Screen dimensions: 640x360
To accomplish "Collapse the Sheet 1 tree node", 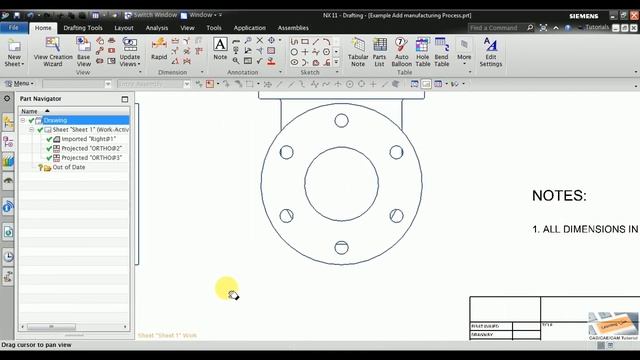I will [x=31, y=130].
